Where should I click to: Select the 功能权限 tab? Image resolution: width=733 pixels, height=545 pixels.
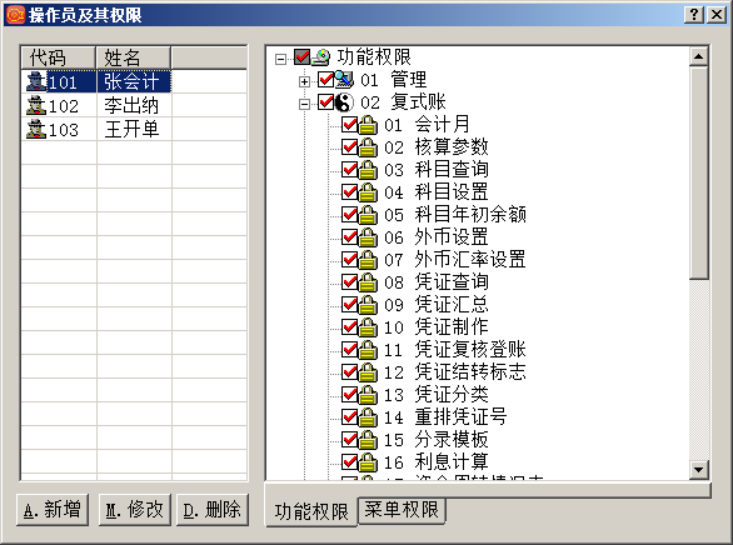pos(311,511)
